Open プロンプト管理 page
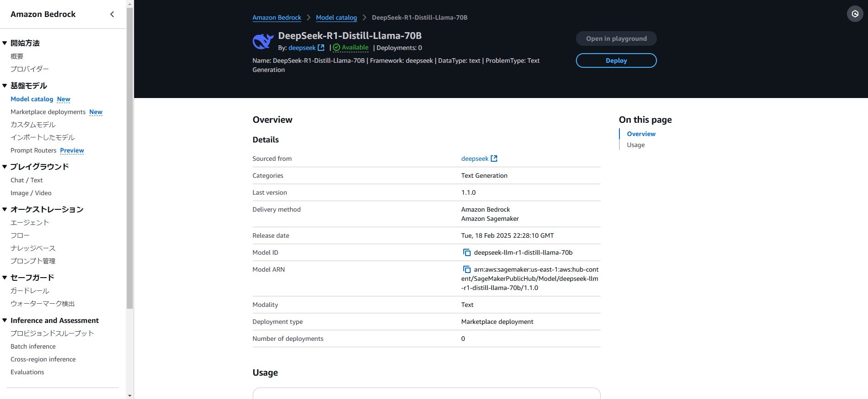Image resolution: width=868 pixels, height=399 pixels. tap(33, 261)
